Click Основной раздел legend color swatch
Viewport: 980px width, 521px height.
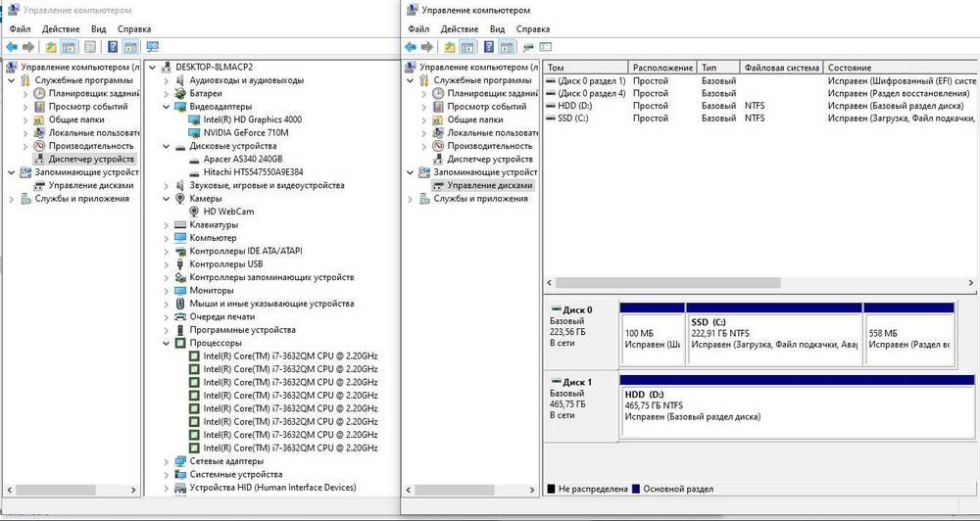click(x=636, y=489)
